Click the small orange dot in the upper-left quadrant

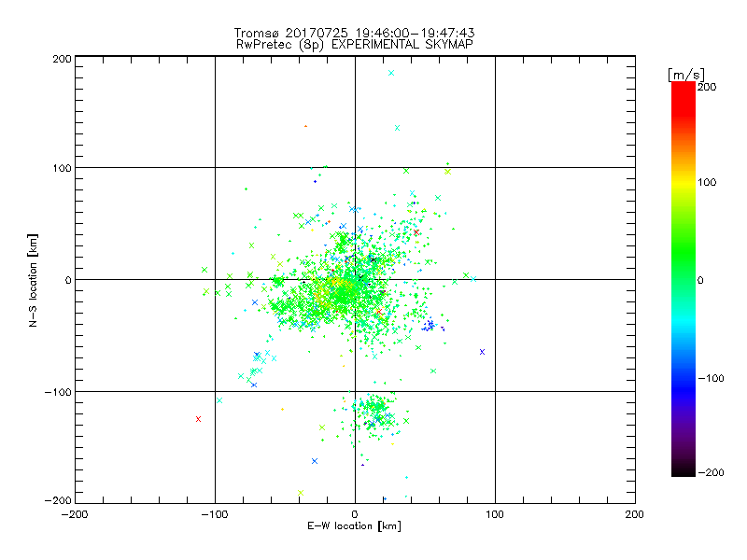pos(306,126)
